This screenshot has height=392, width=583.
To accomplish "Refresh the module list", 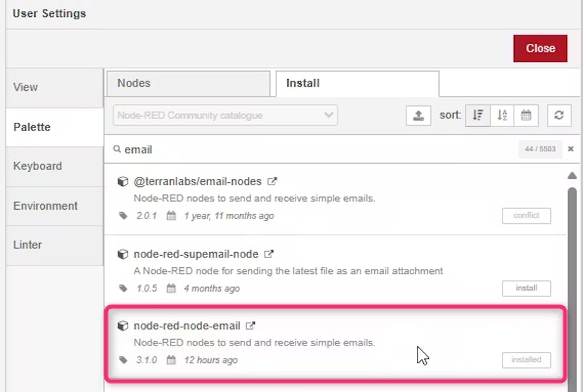I will (x=559, y=115).
